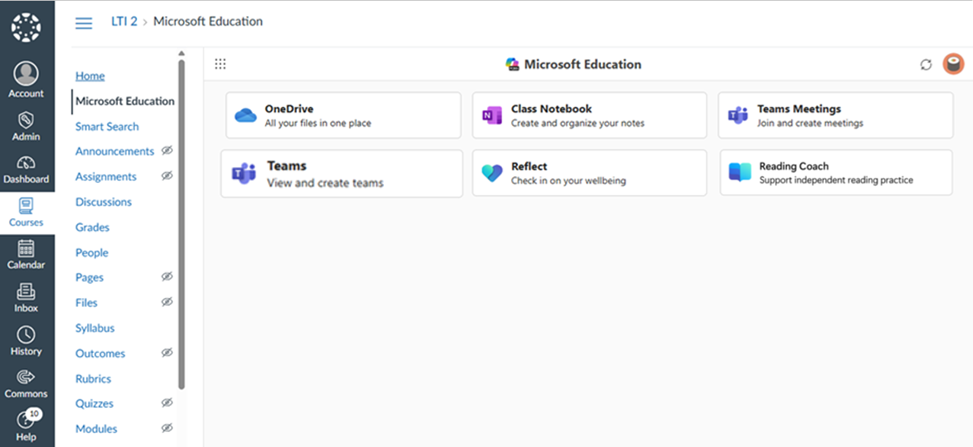Open the OneDrive card
Viewport: 973px width, 447px height.
click(x=343, y=115)
